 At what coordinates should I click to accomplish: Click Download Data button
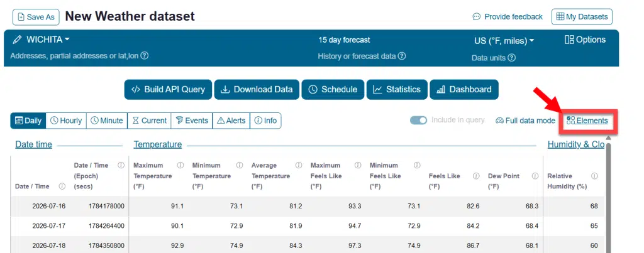pyautogui.click(x=257, y=89)
